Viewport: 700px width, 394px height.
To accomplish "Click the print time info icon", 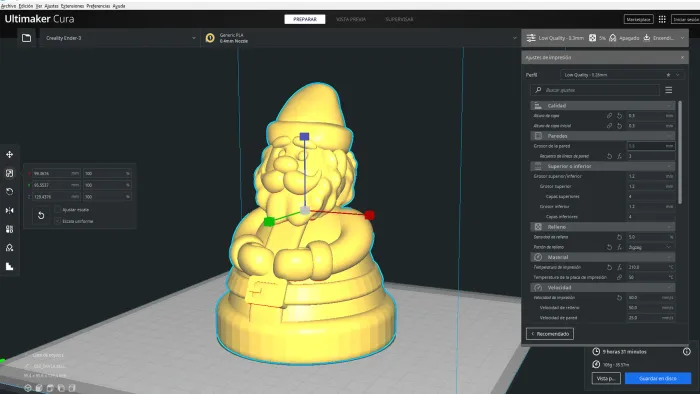I will coord(687,352).
